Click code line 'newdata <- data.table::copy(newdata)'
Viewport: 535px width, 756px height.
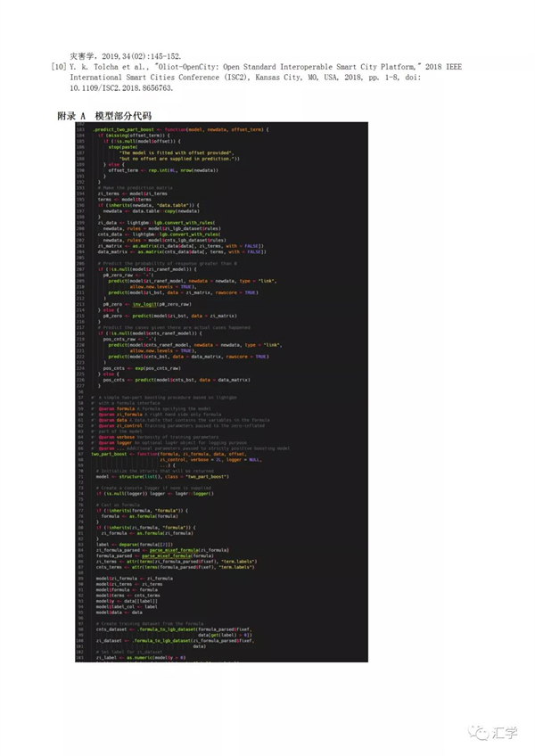click(152, 211)
